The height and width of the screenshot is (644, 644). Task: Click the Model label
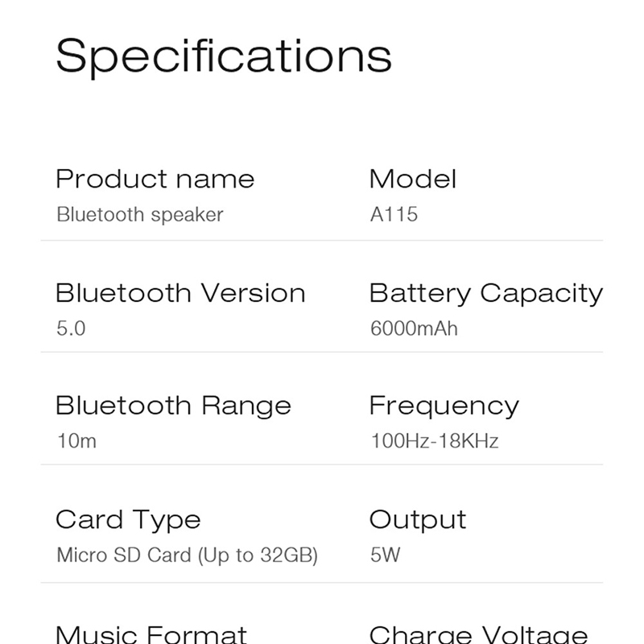[412, 179]
